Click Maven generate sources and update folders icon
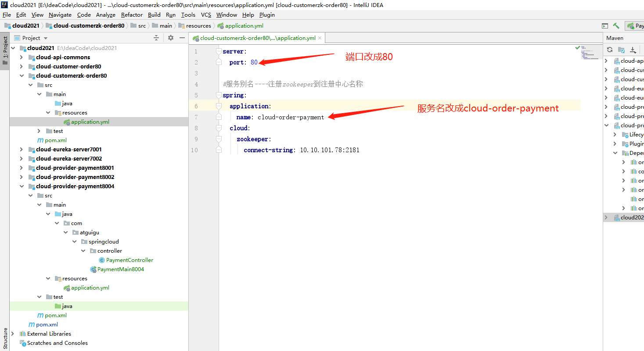The width and height of the screenshot is (644, 351). 621,50
